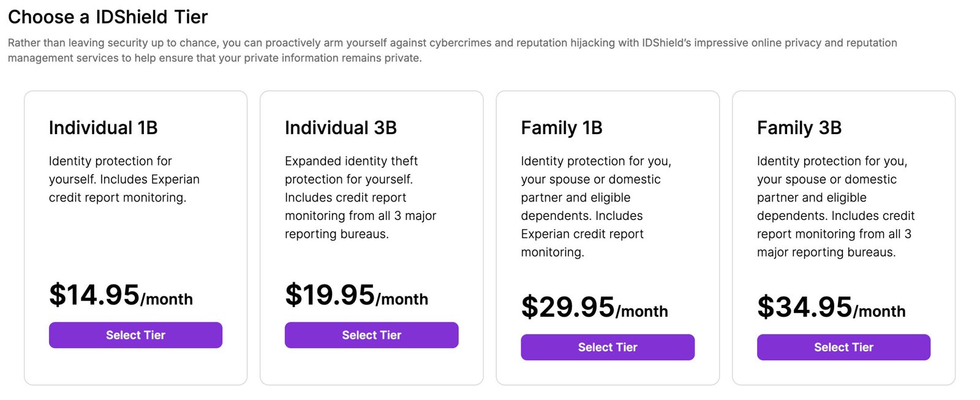The height and width of the screenshot is (400, 980).
Task: Click the Family 3B card title
Action: click(x=799, y=127)
